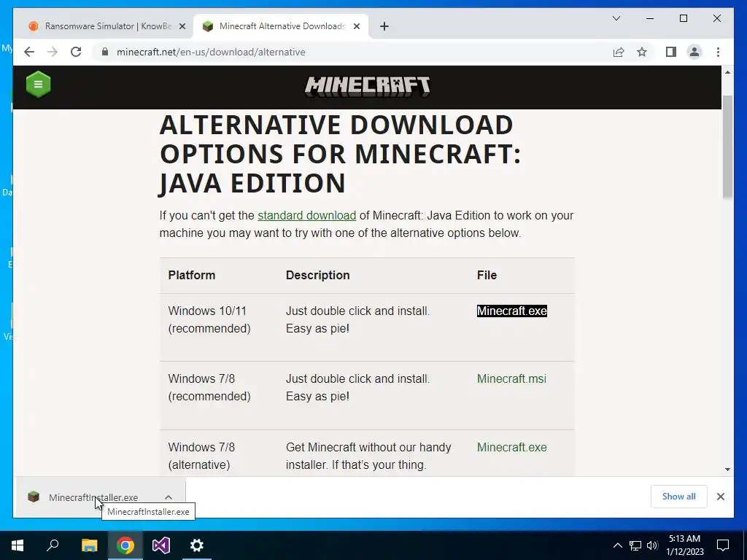Close the downloads bar
The height and width of the screenshot is (560, 747).
coord(720,497)
